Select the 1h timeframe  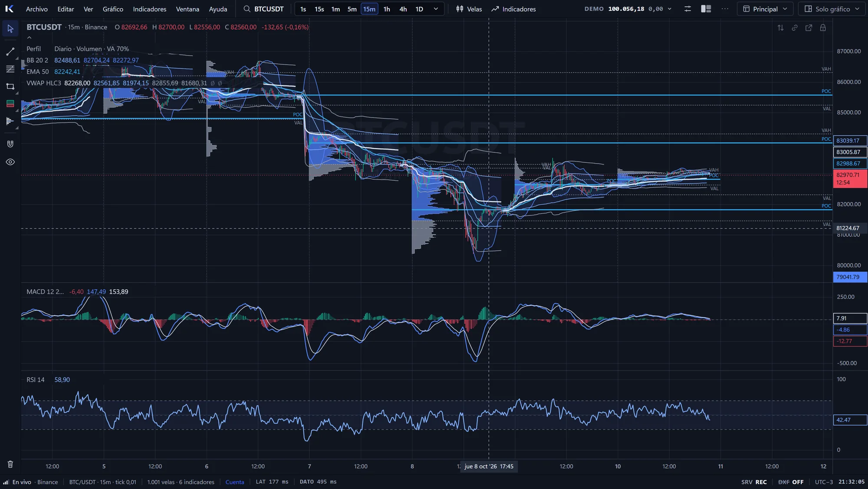387,9
